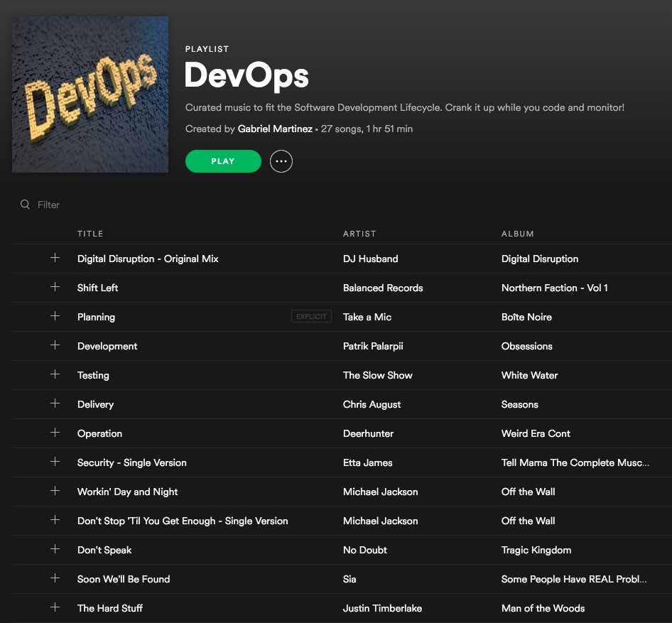Click the EXPLICIT tag on Planning
Image resolution: width=672 pixels, height=623 pixels.
pos(311,316)
